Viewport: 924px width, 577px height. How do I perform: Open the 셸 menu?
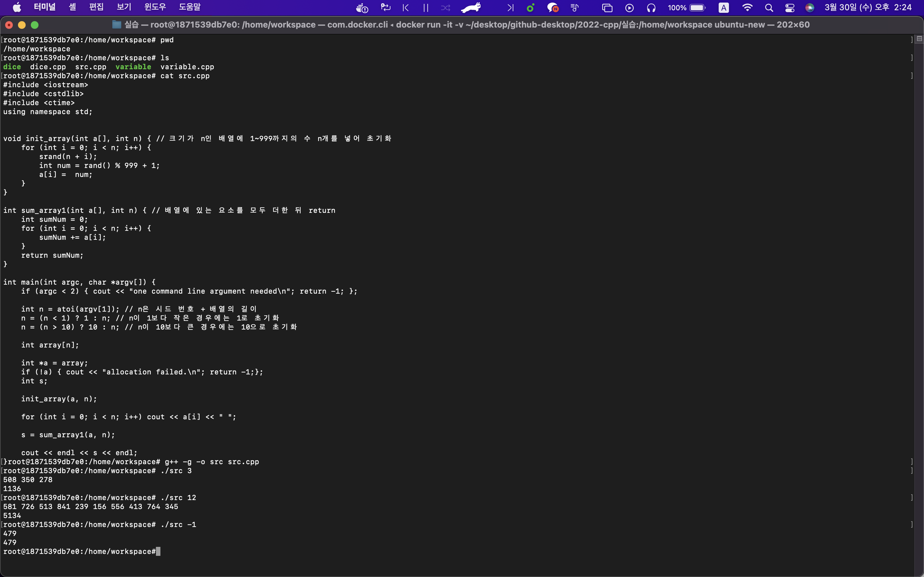pyautogui.click(x=72, y=7)
